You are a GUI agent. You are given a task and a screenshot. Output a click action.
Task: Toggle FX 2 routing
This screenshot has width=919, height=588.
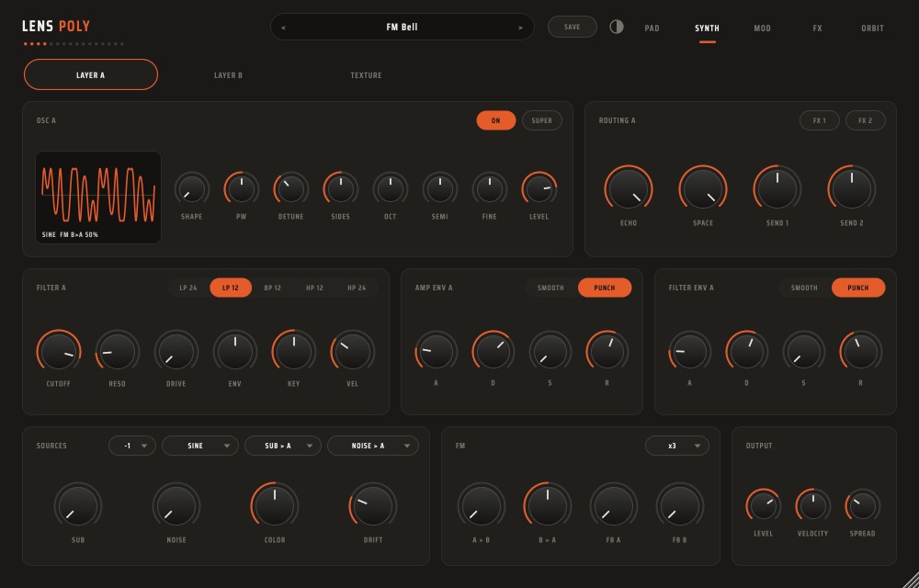click(x=865, y=120)
